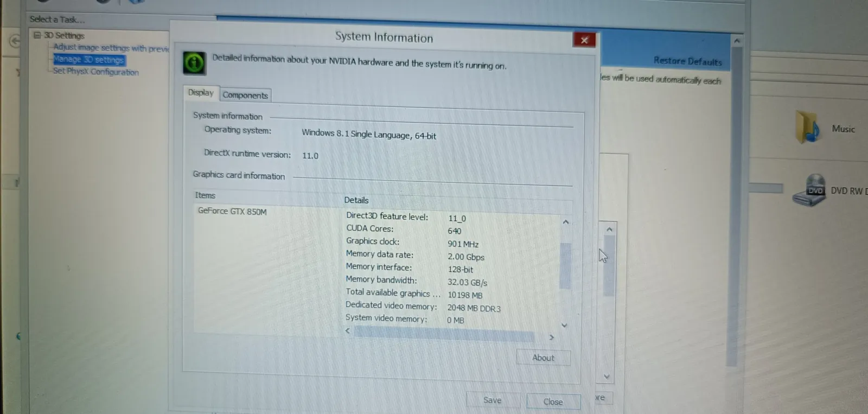868x414 pixels.
Task: Collapse the 3D Settings tree node
Action: (x=37, y=35)
